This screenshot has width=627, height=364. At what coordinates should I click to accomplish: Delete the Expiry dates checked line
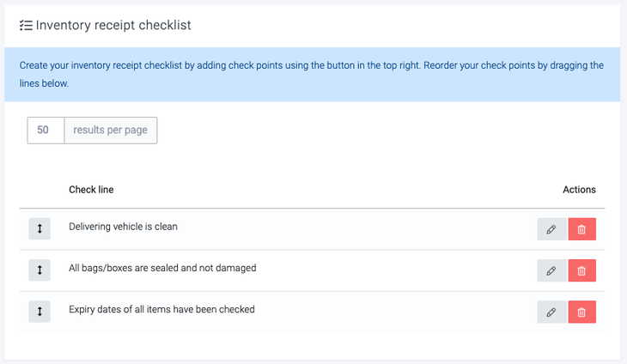pyautogui.click(x=581, y=312)
